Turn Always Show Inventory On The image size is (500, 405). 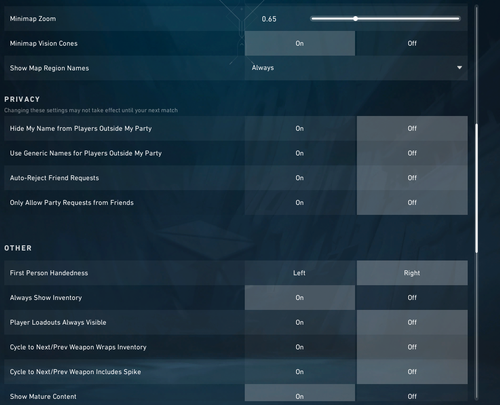pyautogui.click(x=300, y=298)
